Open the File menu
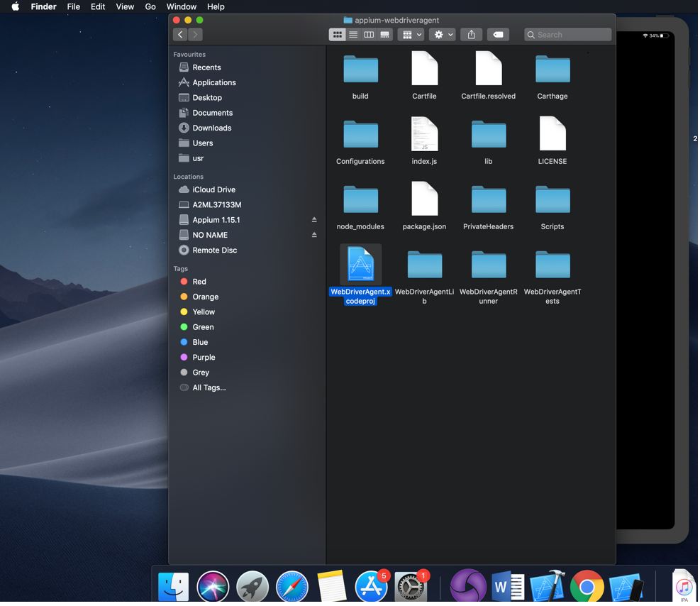 (x=73, y=6)
